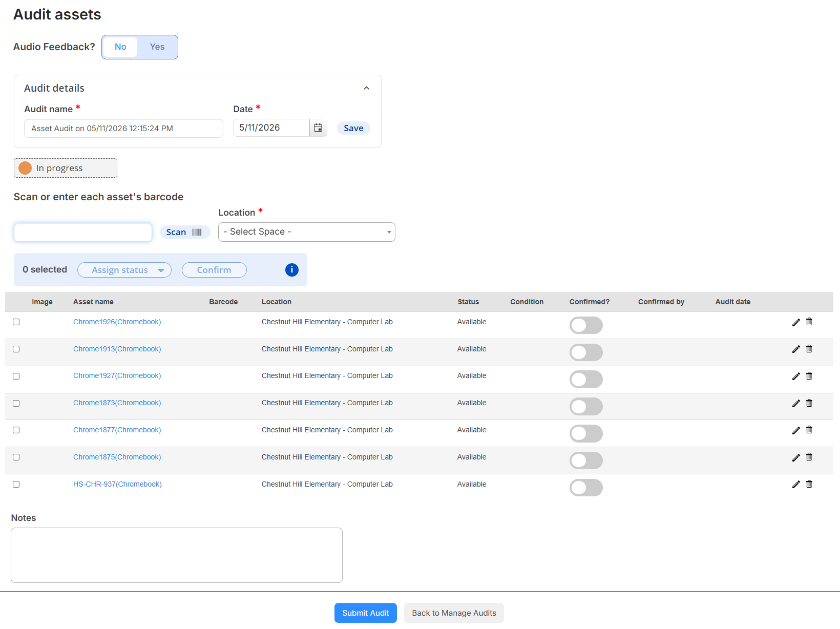
Task: Toggle Confirmed switch for Chrome1873
Action: [586, 407]
